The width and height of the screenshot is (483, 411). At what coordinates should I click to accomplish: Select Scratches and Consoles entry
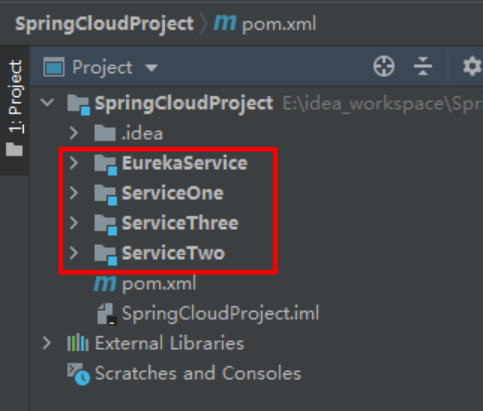coord(198,373)
